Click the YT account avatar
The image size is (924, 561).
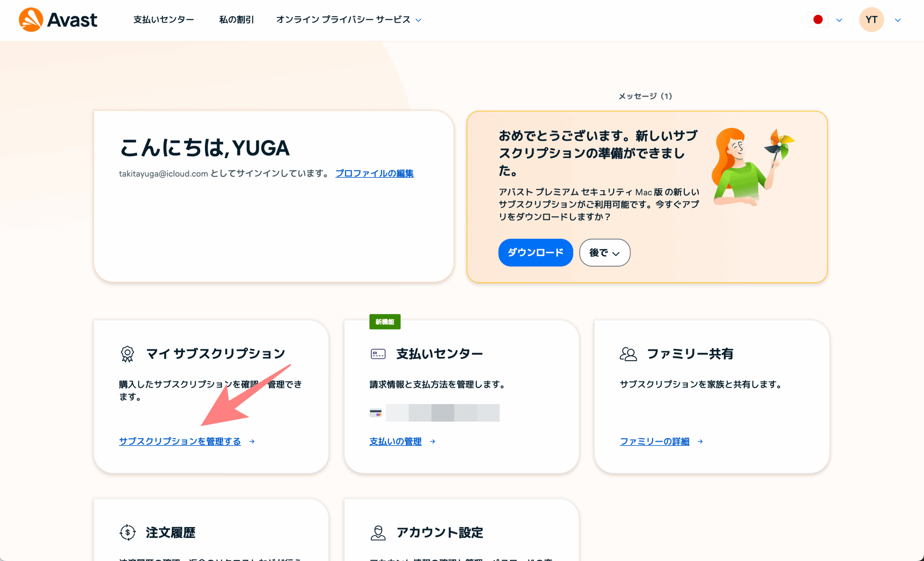[872, 19]
